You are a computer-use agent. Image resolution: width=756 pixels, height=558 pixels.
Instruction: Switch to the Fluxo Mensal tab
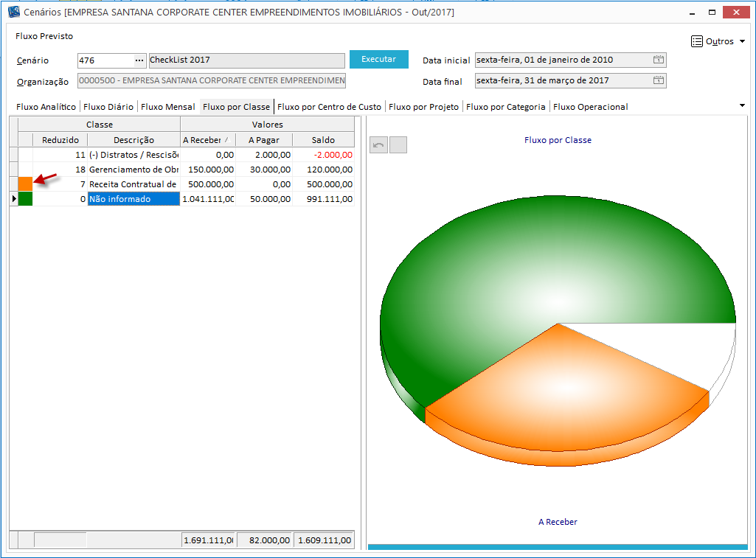point(168,107)
